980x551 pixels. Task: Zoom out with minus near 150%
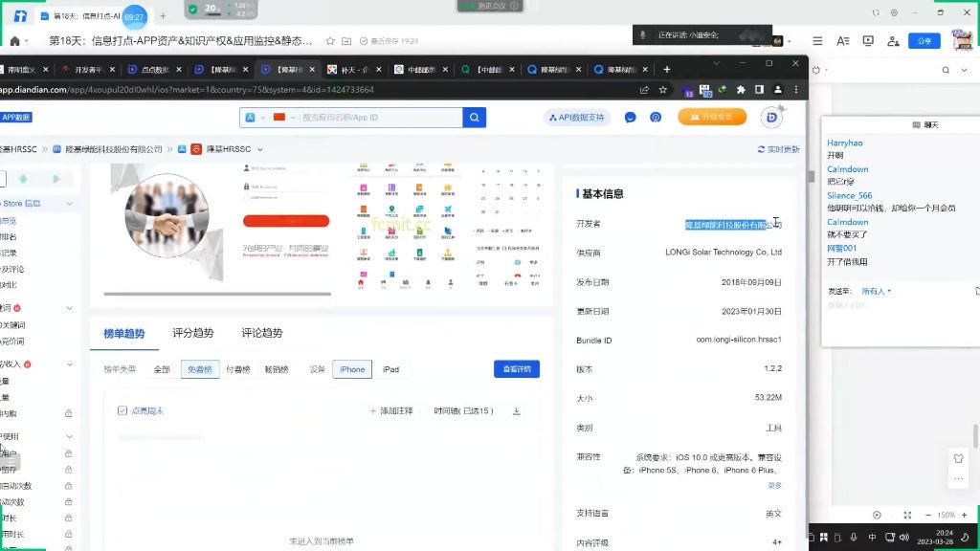928,515
